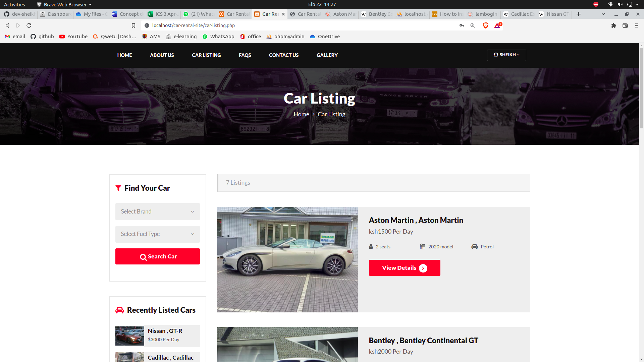Click the saved passwords key icon
Viewport: 644px width, 362px height.
[462, 25]
